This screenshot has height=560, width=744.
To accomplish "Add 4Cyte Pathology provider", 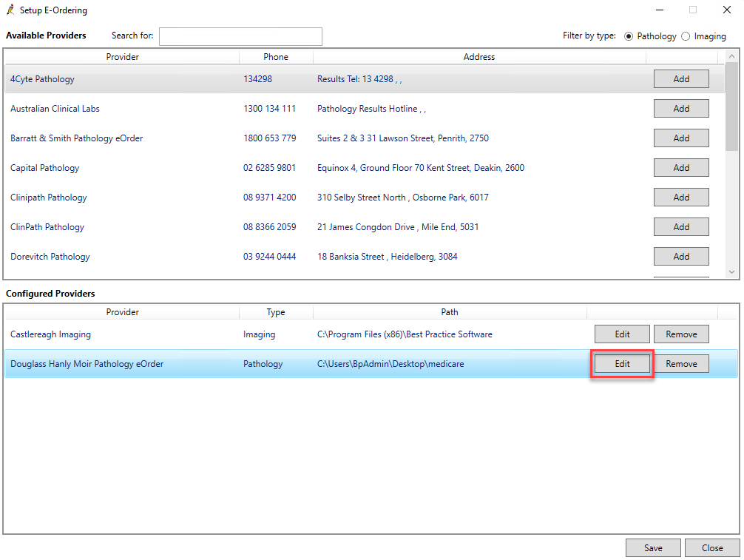I will coord(681,78).
